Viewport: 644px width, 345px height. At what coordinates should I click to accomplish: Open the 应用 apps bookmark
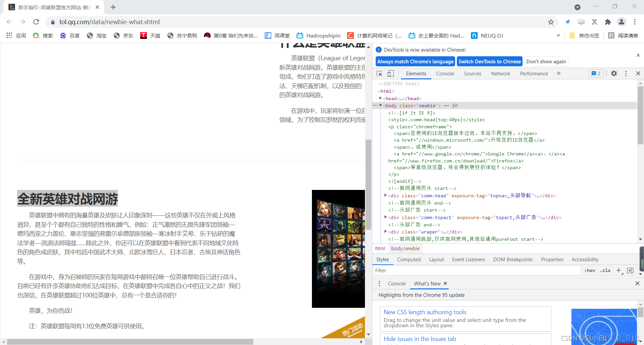[16, 36]
